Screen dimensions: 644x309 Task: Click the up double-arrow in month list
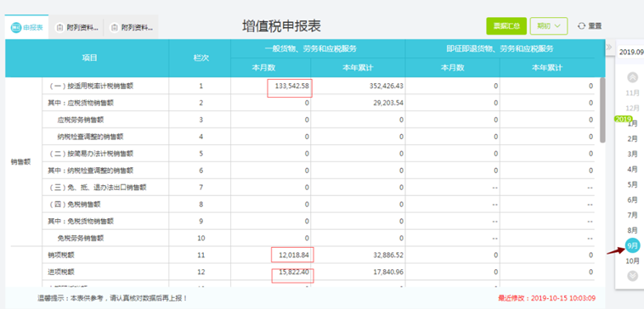632,77
